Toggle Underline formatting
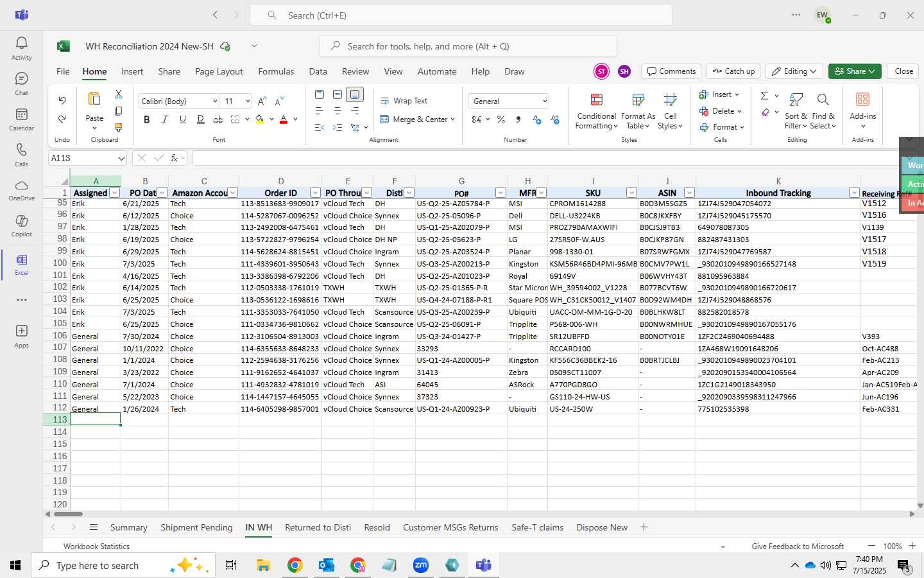The height and width of the screenshot is (578, 924). 183,119
